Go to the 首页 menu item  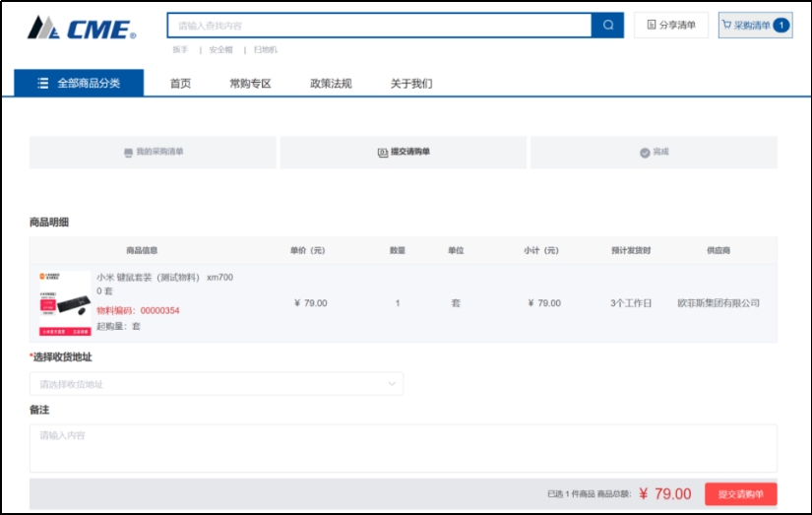[180, 84]
